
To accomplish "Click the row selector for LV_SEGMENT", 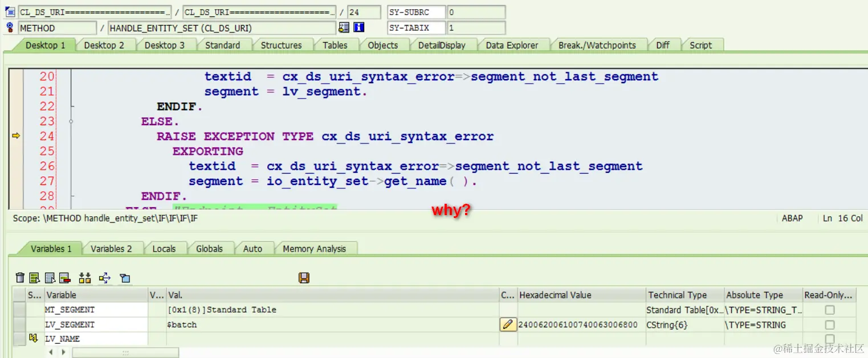I will pos(20,324).
